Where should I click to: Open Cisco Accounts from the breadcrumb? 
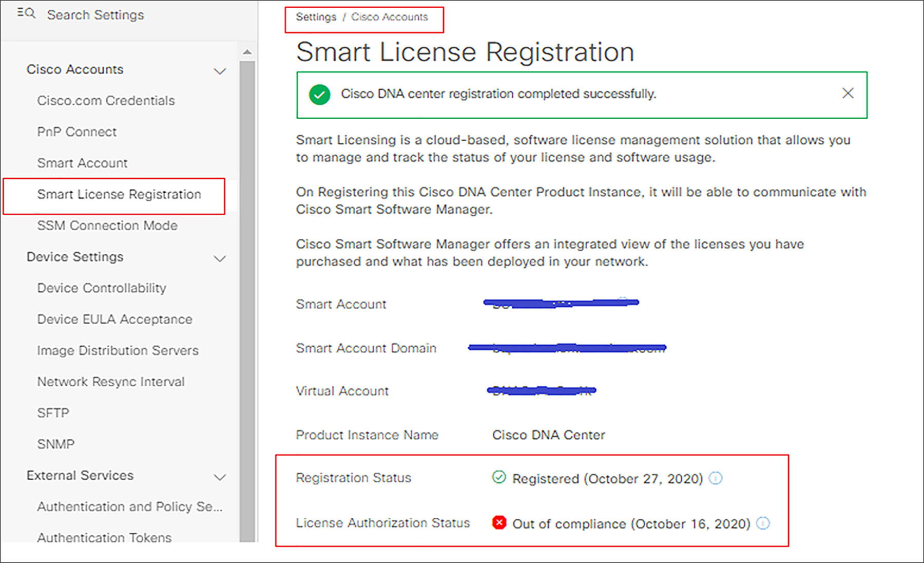point(389,17)
